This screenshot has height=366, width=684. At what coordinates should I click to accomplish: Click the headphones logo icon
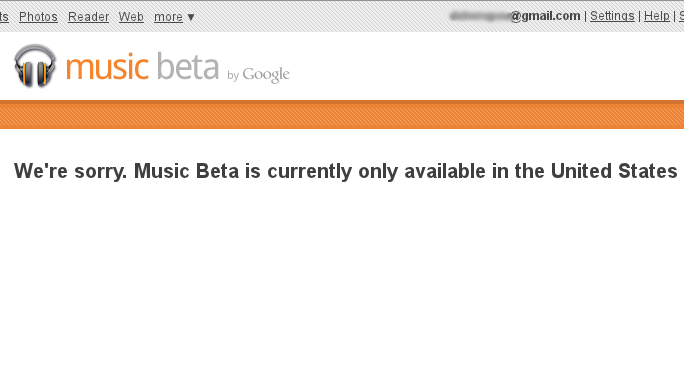click(x=35, y=66)
